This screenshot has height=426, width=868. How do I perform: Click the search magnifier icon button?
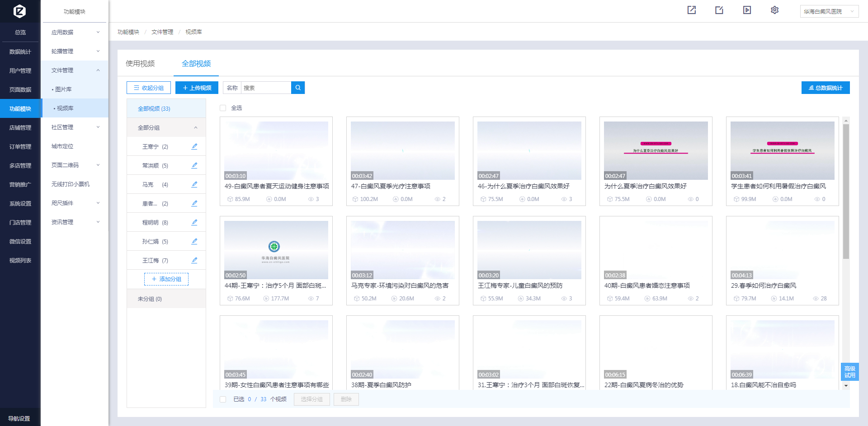click(x=298, y=88)
